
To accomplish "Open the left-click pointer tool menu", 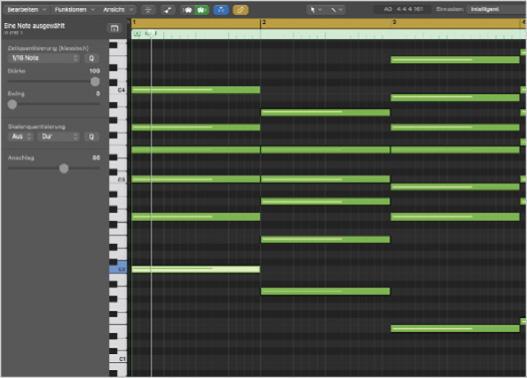I will [x=316, y=10].
